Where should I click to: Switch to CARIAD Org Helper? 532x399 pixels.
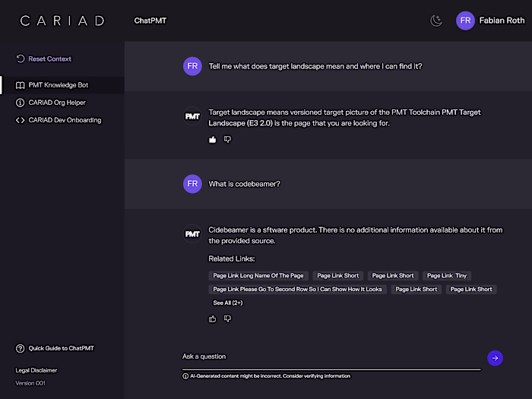(57, 103)
